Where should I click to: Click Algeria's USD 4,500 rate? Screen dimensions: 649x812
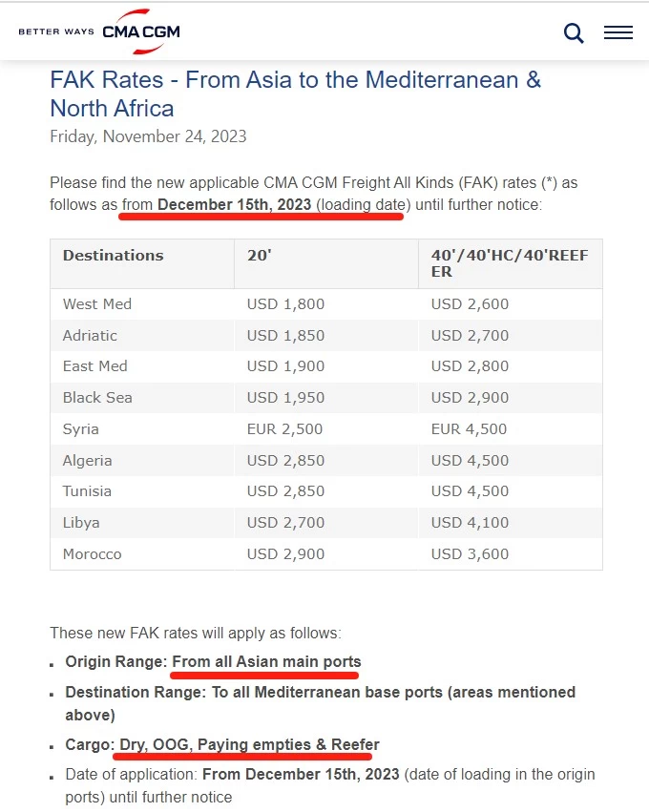(x=470, y=460)
